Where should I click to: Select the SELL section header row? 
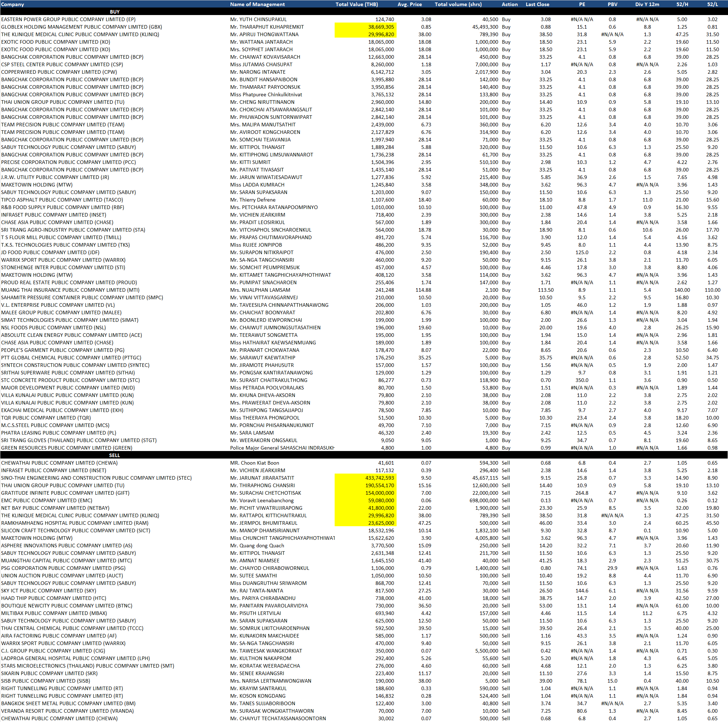click(115, 455)
